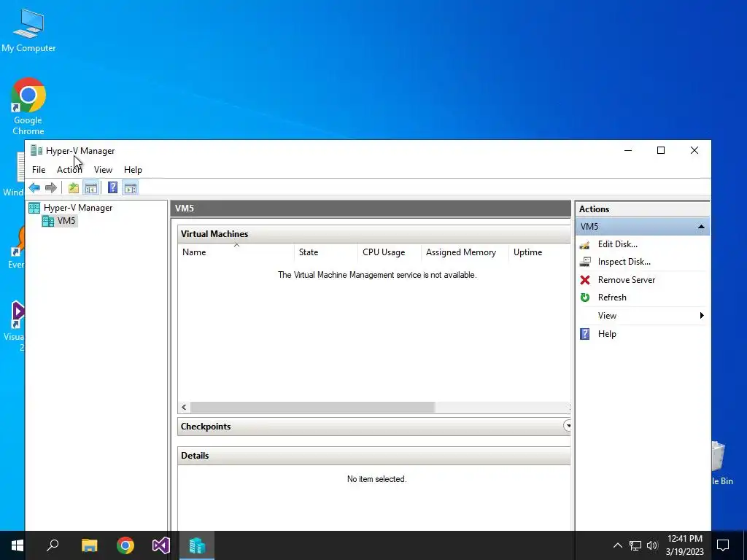Minimize the Hyper-V Manager window

tap(628, 150)
